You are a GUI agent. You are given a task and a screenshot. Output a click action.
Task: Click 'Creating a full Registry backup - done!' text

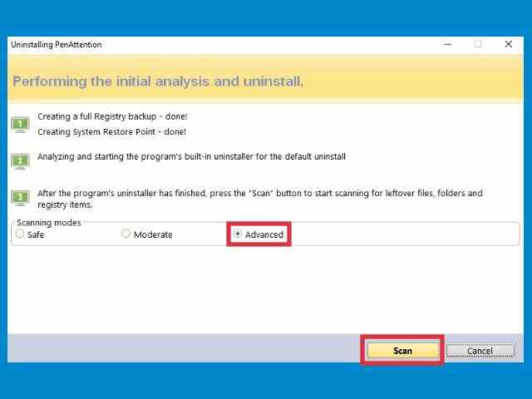pos(112,116)
